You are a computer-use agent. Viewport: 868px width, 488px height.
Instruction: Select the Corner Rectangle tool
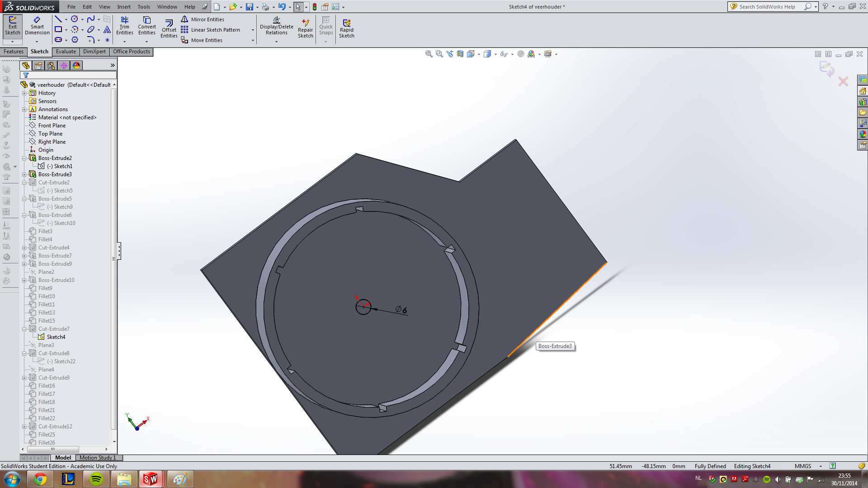pos(58,29)
